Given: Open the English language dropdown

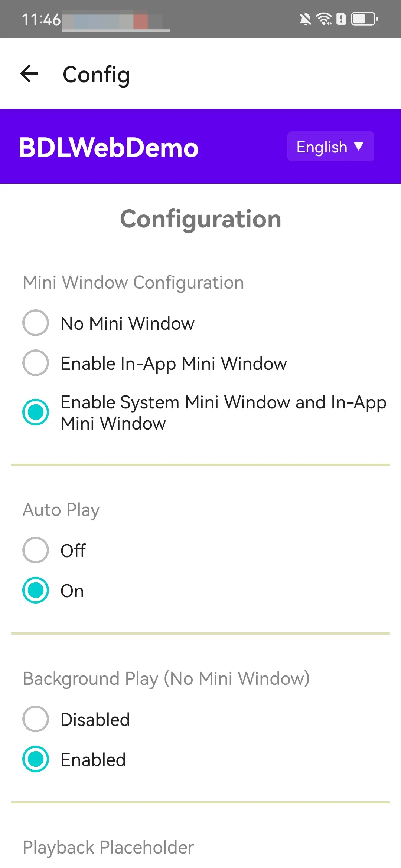Looking at the screenshot, I should [x=330, y=147].
